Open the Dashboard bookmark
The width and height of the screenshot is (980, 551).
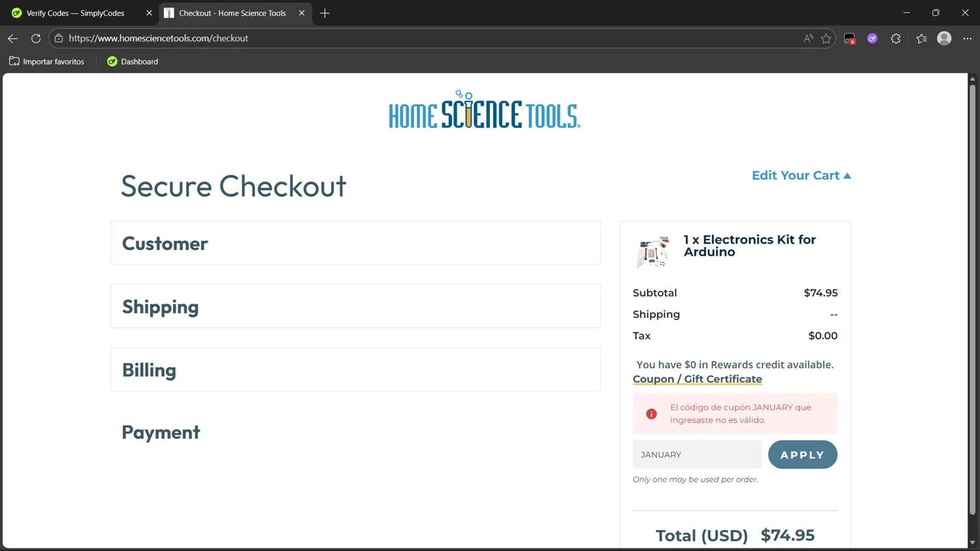[133, 61]
